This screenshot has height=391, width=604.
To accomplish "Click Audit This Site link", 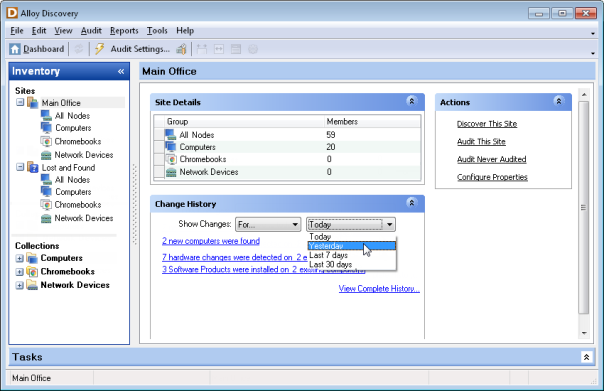I will 481,141.
